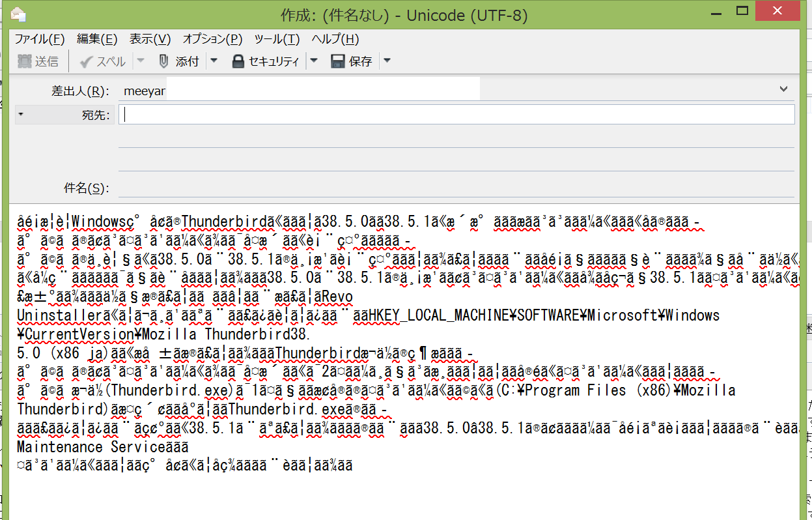Open the 編集(E) menu
This screenshot has width=812, height=520.
coord(97,39)
